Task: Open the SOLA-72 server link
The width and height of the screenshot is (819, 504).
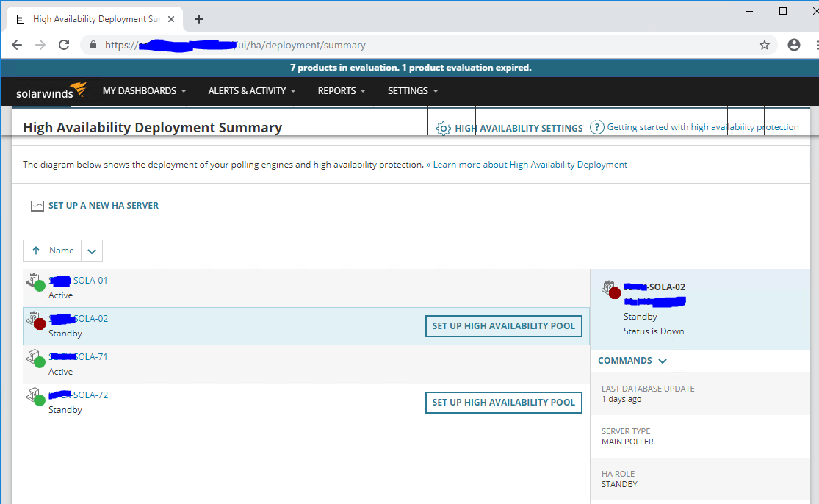Action: point(79,395)
